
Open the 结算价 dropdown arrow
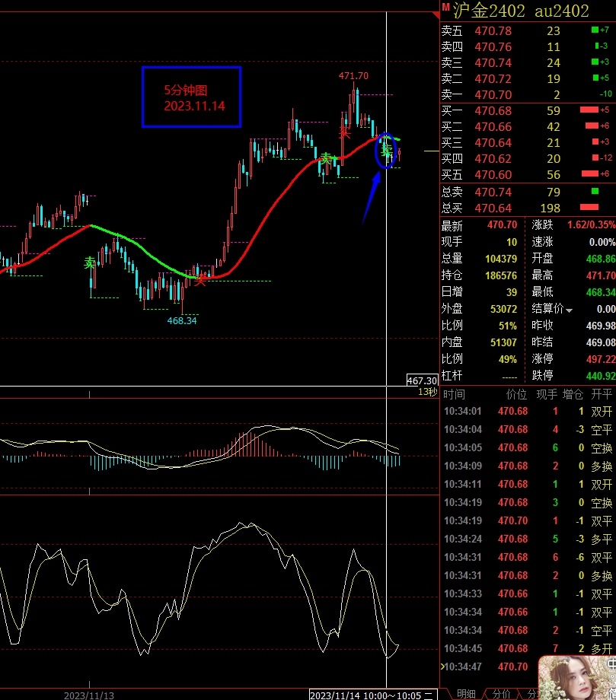(569, 310)
